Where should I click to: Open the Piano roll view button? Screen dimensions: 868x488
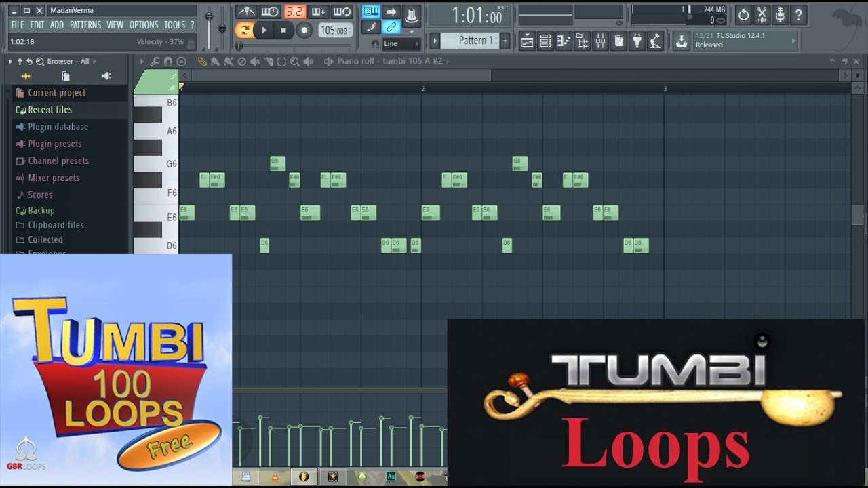click(x=564, y=41)
